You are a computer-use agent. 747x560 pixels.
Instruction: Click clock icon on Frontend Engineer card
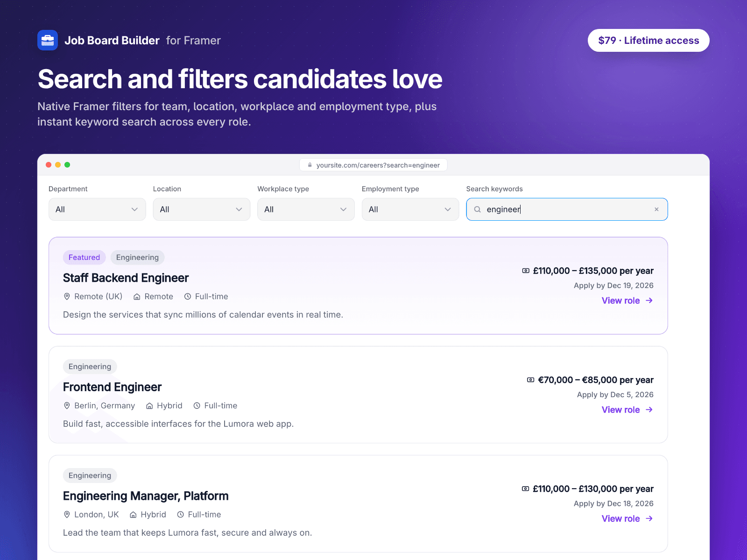pyautogui.click(x=197, y=406)
